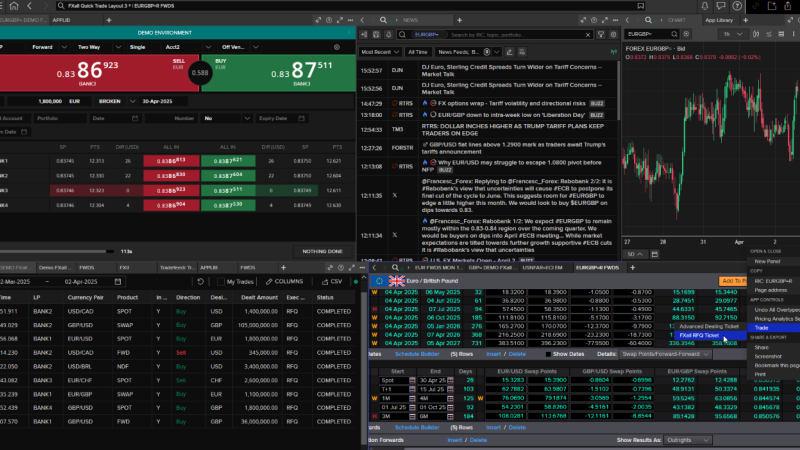Viewport: 800px width, 450px height.
Task: Click the top search bar showing FXall Quick Trade Layout
Action: [x=351, y=6]
